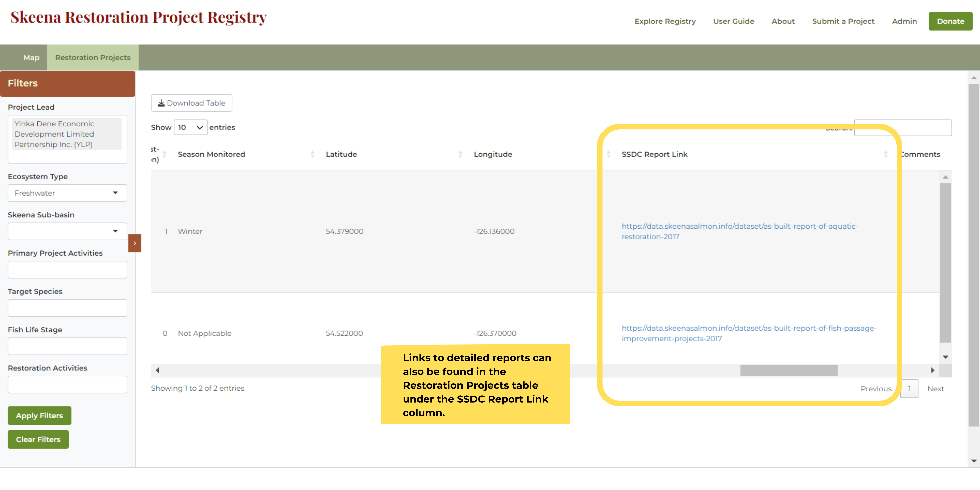Open the User Guide menu item

coord(733,21)
